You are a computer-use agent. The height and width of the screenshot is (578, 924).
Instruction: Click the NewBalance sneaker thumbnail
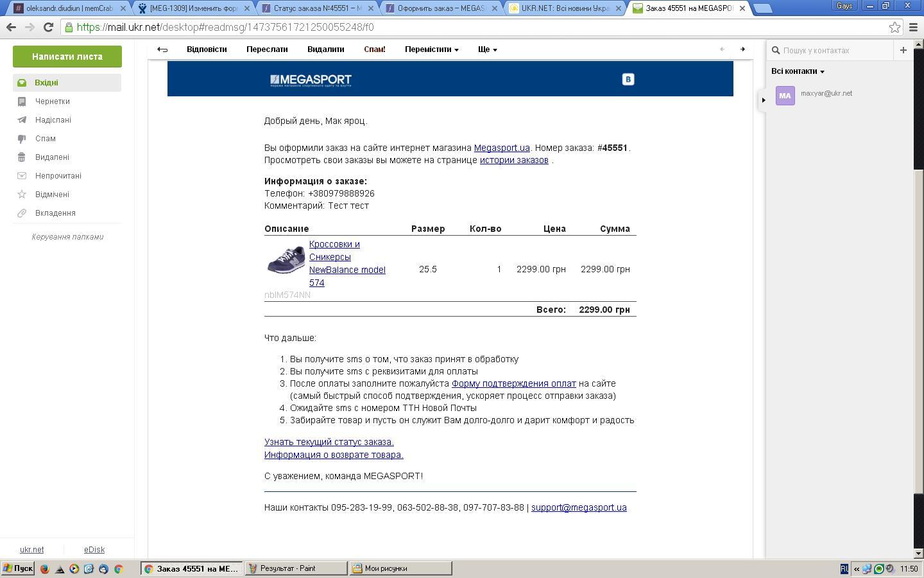tap(286, 259)
